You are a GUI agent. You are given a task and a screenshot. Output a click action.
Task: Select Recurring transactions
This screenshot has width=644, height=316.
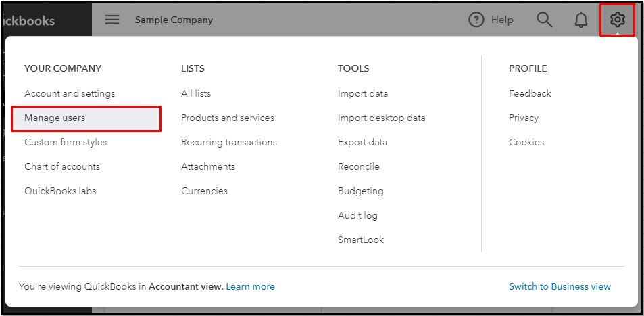pyautogui.click(x=229, y=142)
